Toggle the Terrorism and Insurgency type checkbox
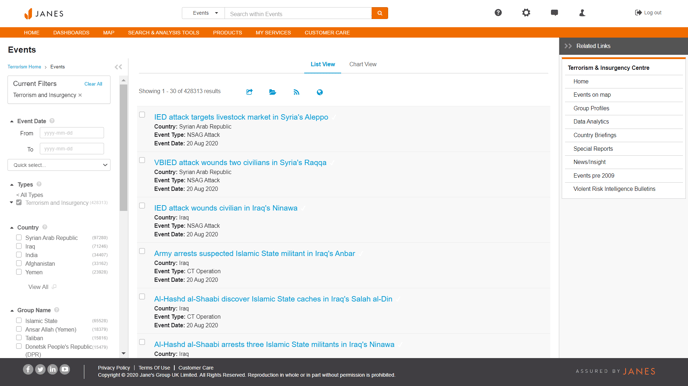688x386 pixels. pos(19,203)
